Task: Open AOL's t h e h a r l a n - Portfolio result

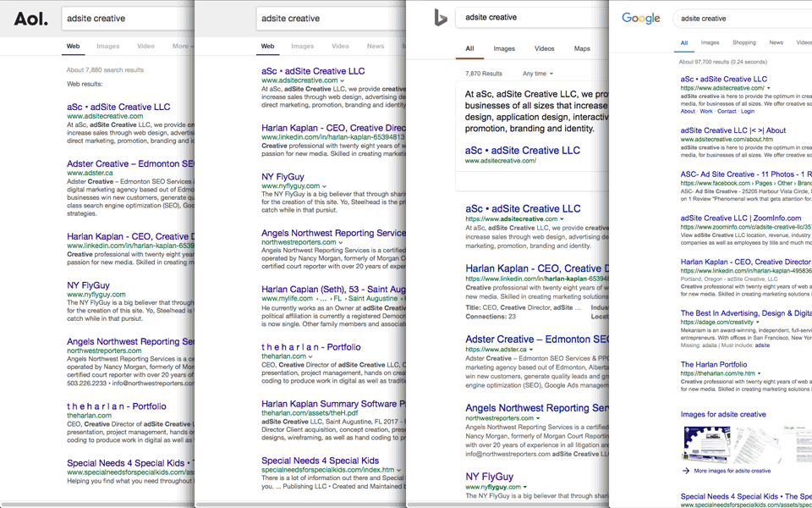Action: coord(117,406)
